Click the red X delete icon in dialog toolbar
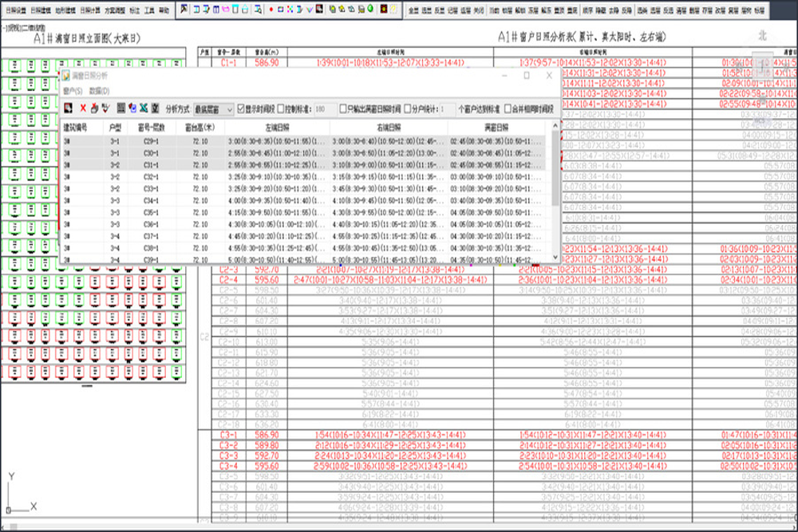 83,108
